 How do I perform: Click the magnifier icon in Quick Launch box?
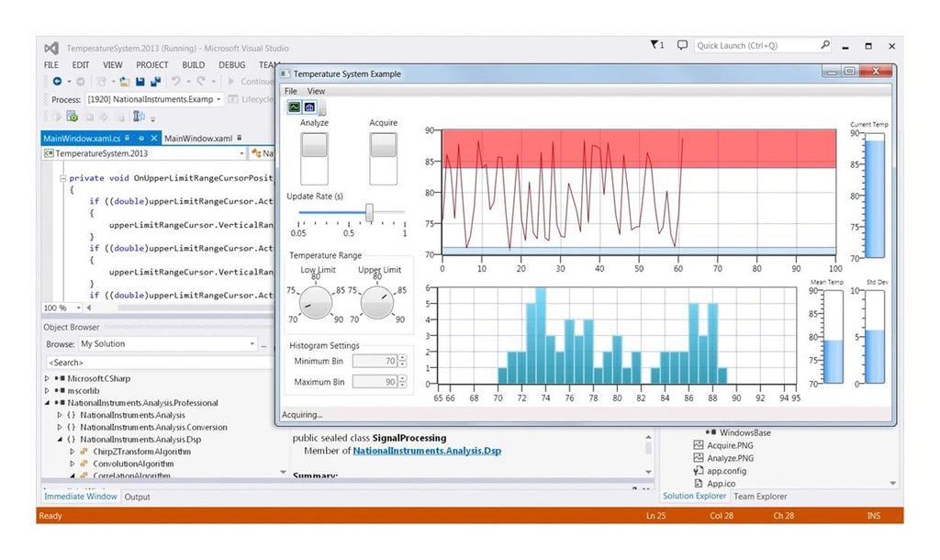click(x=825, y=45)
